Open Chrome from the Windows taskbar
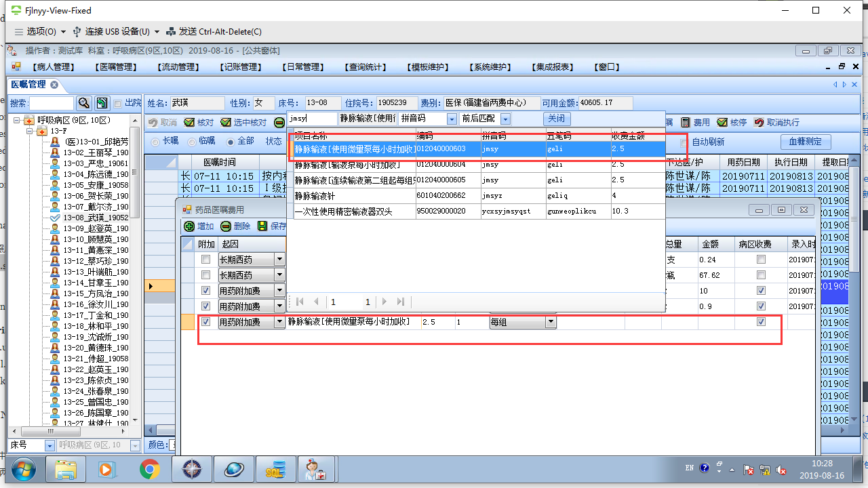Image resolution: width=868 pixels, height=488 pixels. (150, 469)
